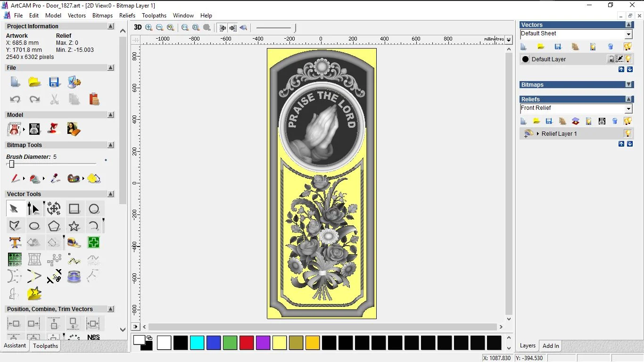Open the Front Relief dropdown
The width and height of the screenshot is (644, 362).
(628, 108)
